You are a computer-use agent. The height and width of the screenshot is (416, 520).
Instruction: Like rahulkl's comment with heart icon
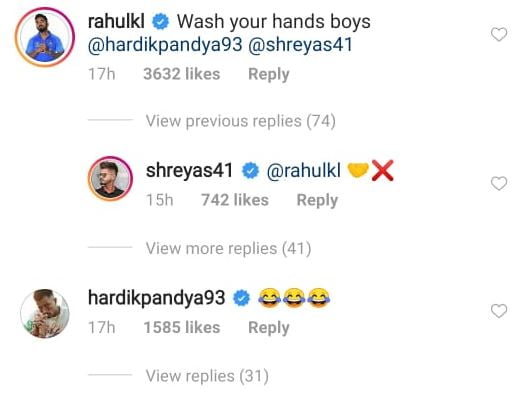click(x=499, y=34)
